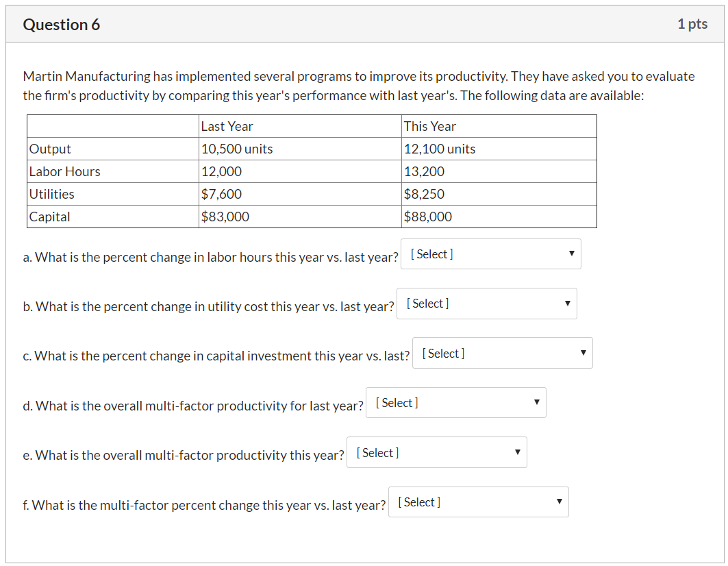The height and width of the screenshot is (566, 728).
Task: Click the $88,000 capital cell
Action: 499,217
